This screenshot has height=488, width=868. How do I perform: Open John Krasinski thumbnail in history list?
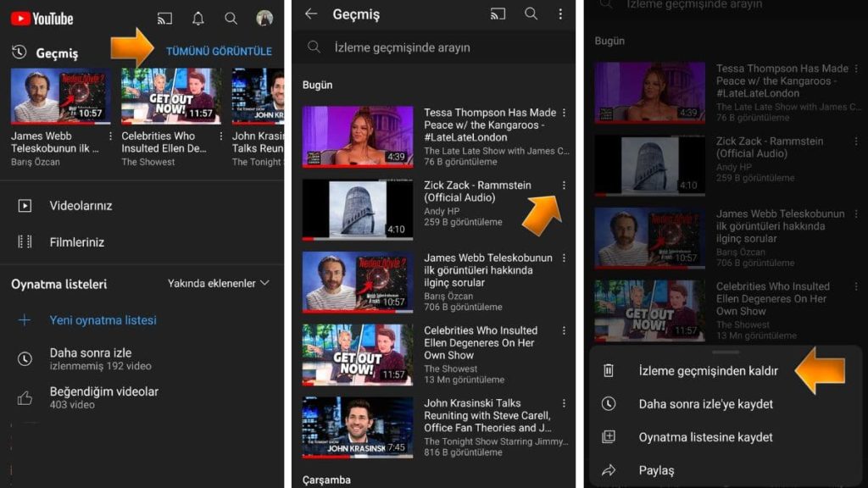click(x=358, y=427)
